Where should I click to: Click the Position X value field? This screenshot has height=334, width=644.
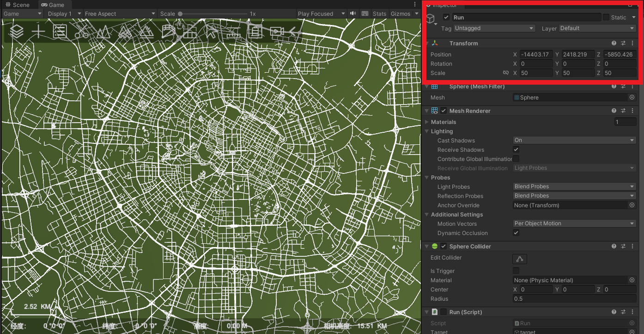click(536, 54)
